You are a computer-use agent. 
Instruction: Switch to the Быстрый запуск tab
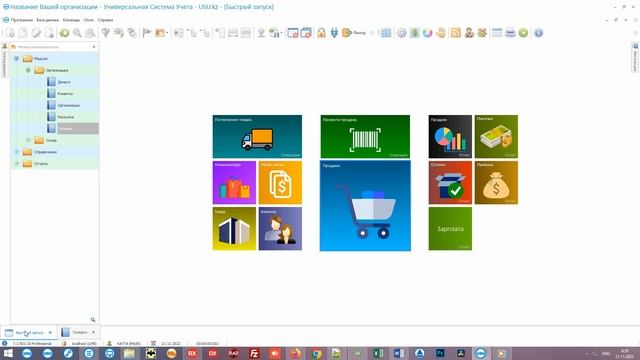[x=29, y=333]
